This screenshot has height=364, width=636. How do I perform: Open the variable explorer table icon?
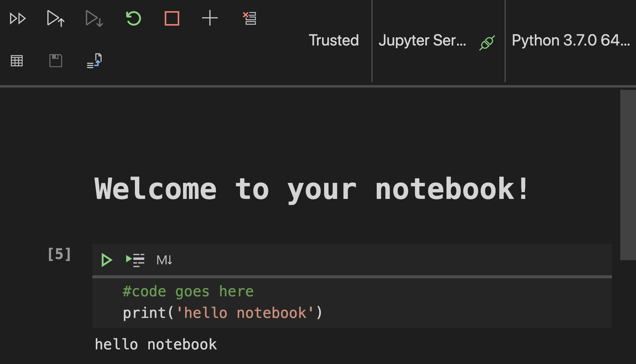(x=17, y=61)
